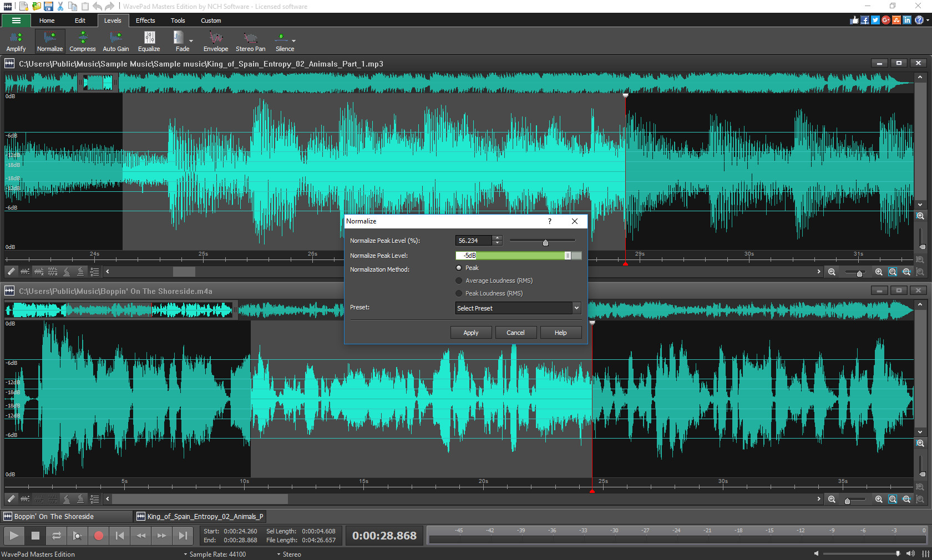Click the Twitter share icon

tap(875, 19)
